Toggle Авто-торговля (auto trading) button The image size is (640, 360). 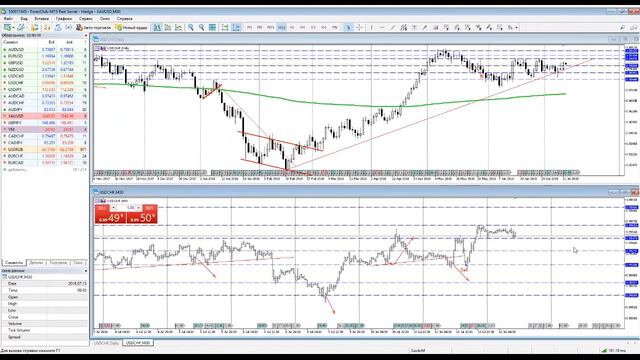(x=93, y=27)
